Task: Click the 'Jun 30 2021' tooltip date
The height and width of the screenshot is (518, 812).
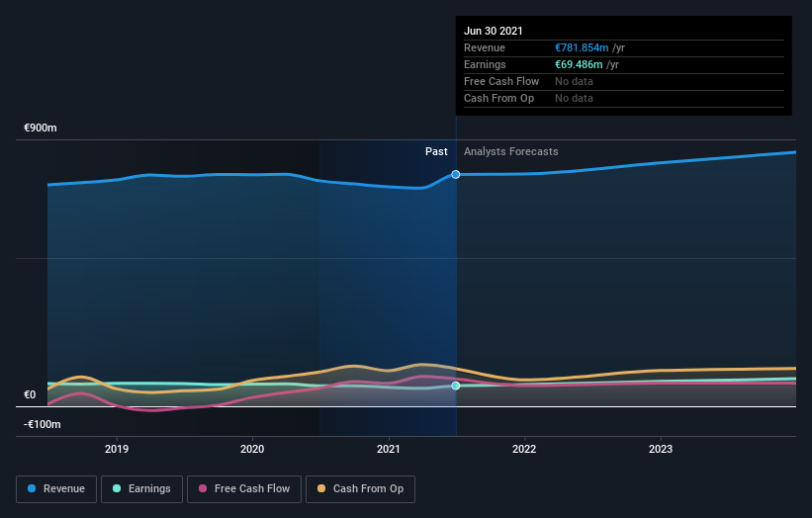Action: point(493,31)
